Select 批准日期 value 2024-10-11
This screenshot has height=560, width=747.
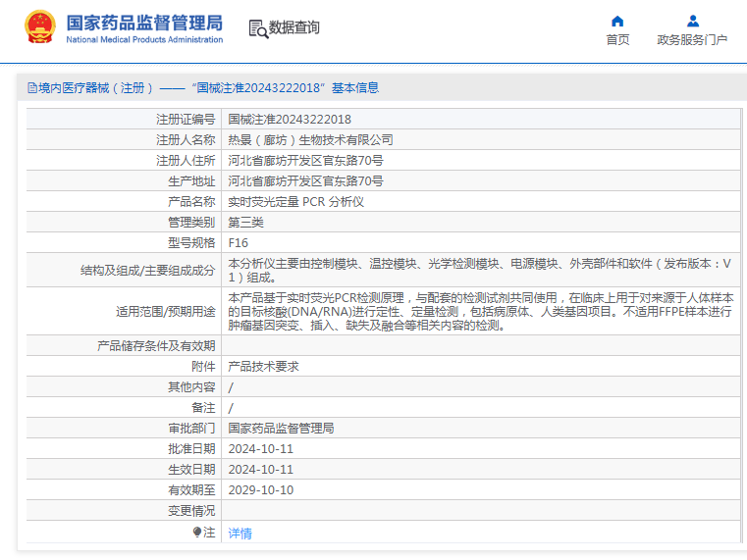(260, 449)
